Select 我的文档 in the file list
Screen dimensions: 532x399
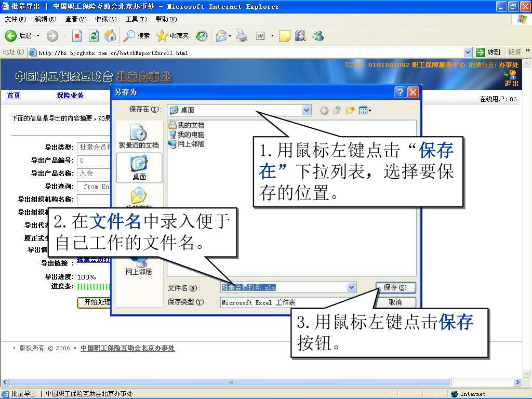[187, 125]
